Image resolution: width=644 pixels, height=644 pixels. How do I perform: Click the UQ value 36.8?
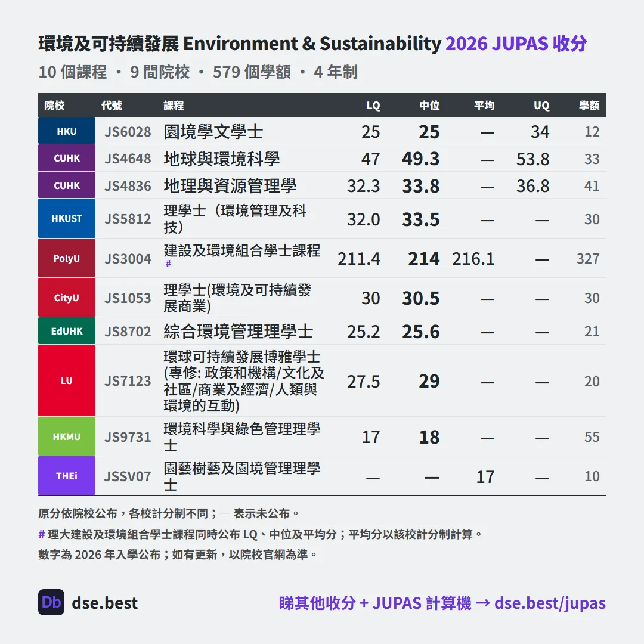[x=532, y=187]
